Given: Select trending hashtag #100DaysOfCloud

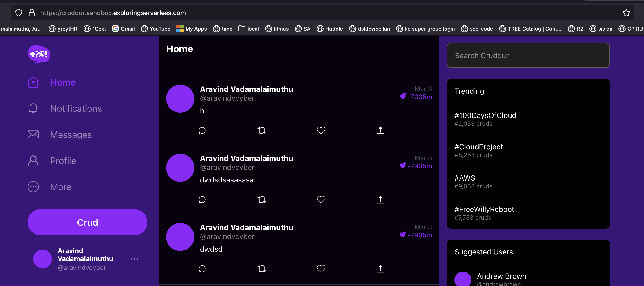Looking at the screenshot, I should [x=485, y=115].
